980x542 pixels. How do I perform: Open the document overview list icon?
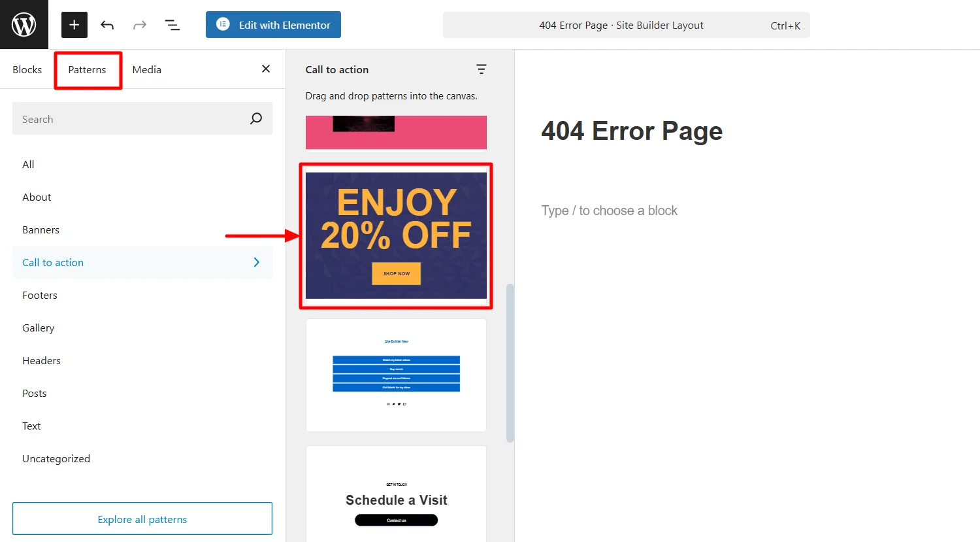pyautogui.click(x=172, y=25)
